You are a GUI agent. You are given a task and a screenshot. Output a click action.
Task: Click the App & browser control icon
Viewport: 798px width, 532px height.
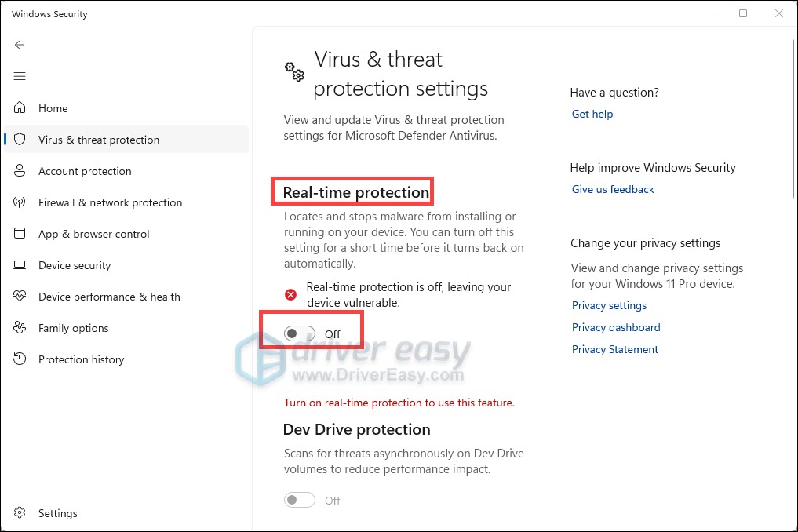point(20,234)
